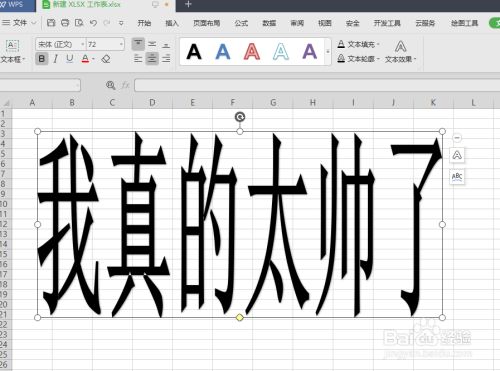This screenshot has height=371, width=500.
Task: Clear formatting with the eraser icon
Action: (x=106, y=59)
